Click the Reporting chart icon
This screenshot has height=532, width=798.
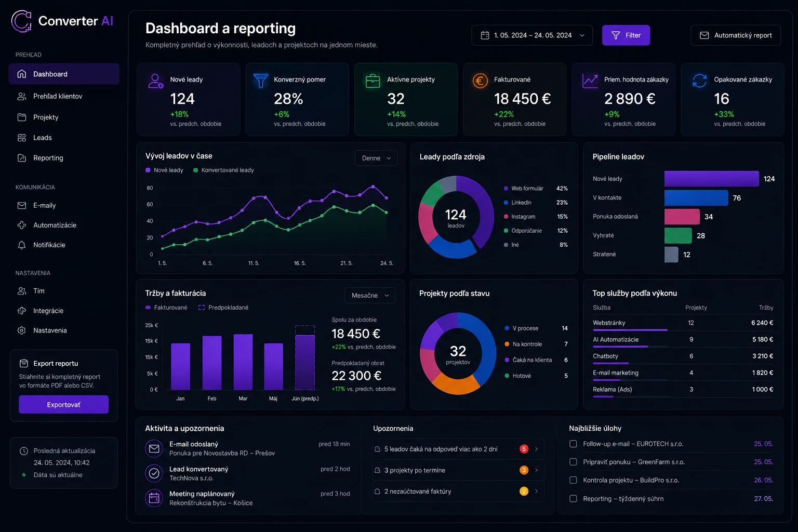pyautogui.click(x=22, y=158)
